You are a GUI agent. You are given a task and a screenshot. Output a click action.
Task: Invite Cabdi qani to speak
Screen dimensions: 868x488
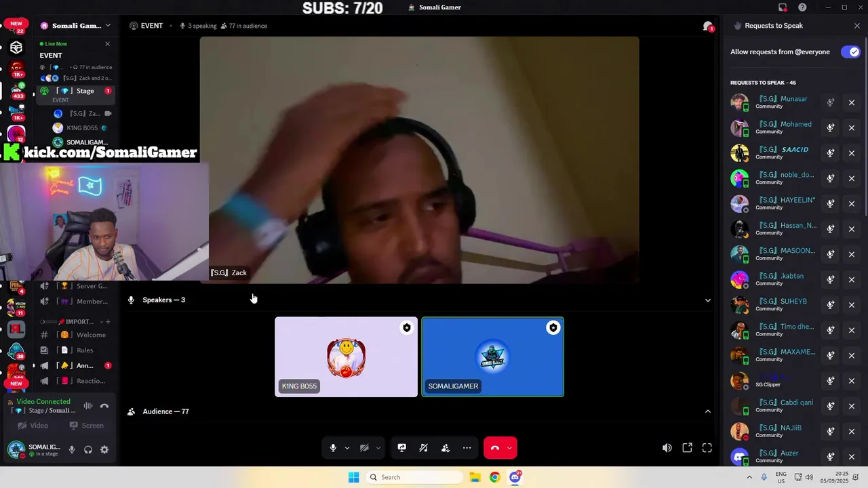click(831, 406)
